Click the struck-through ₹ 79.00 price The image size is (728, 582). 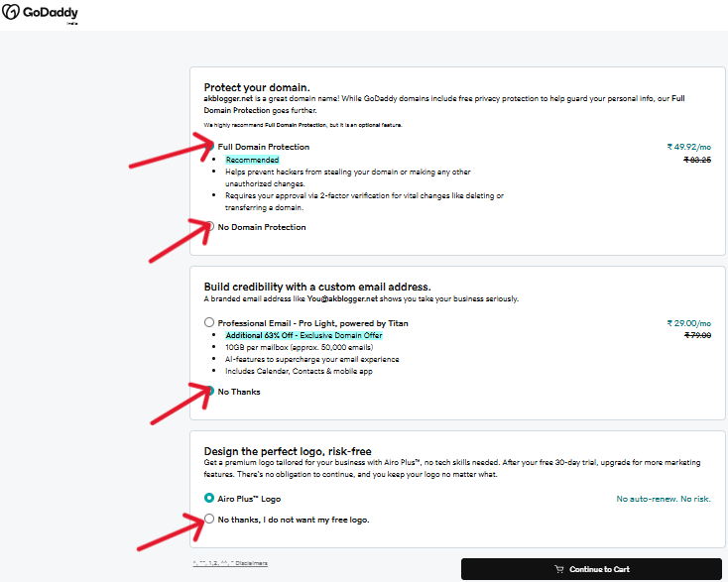click(698, 335)
